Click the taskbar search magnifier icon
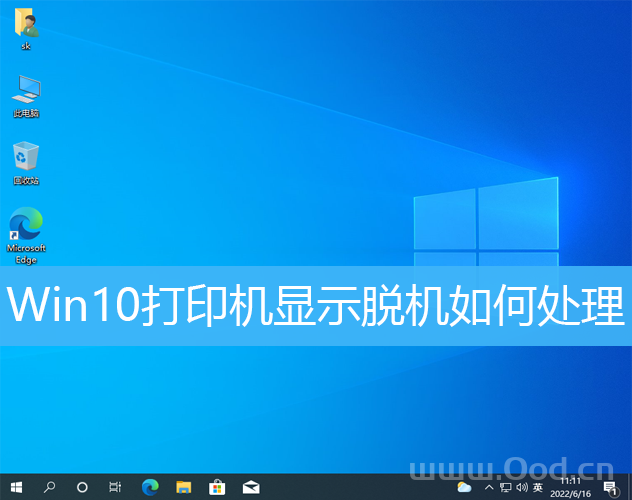The image size is (632, 500). [x=49, y=487]
